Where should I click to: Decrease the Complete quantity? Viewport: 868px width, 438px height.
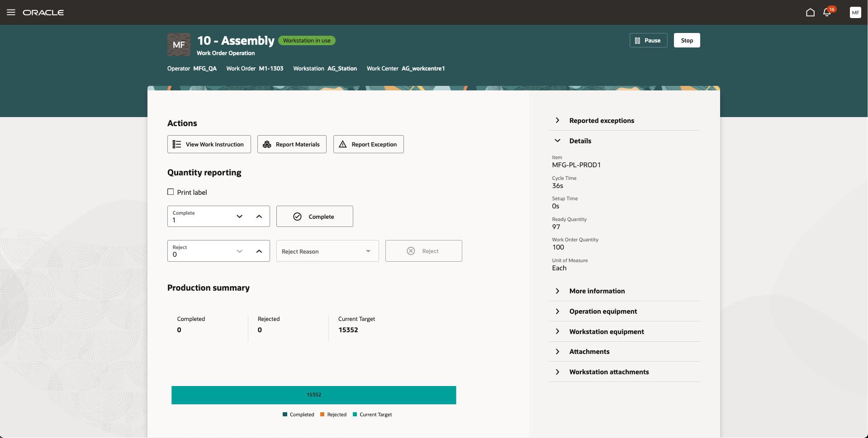[240, 217]
